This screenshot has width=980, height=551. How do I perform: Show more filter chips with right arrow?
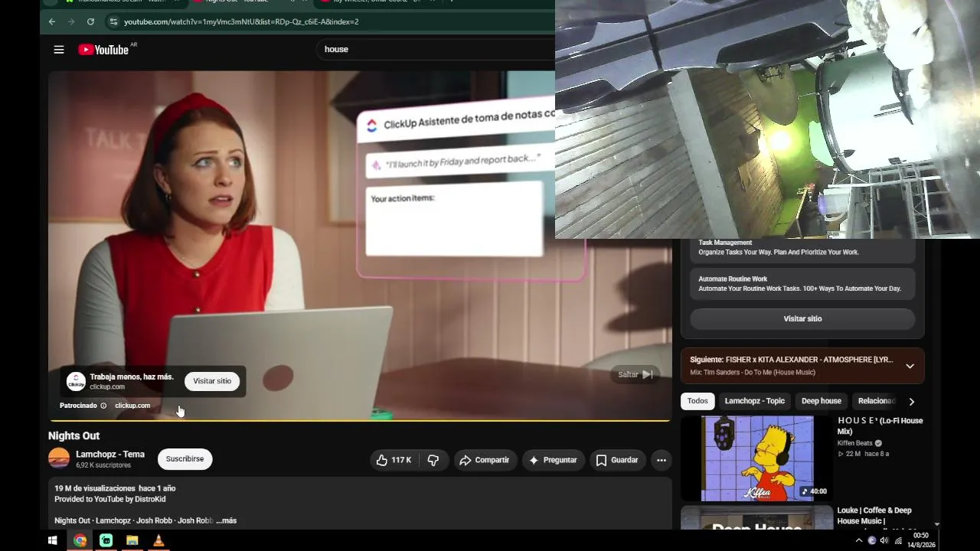click(911, 401)
